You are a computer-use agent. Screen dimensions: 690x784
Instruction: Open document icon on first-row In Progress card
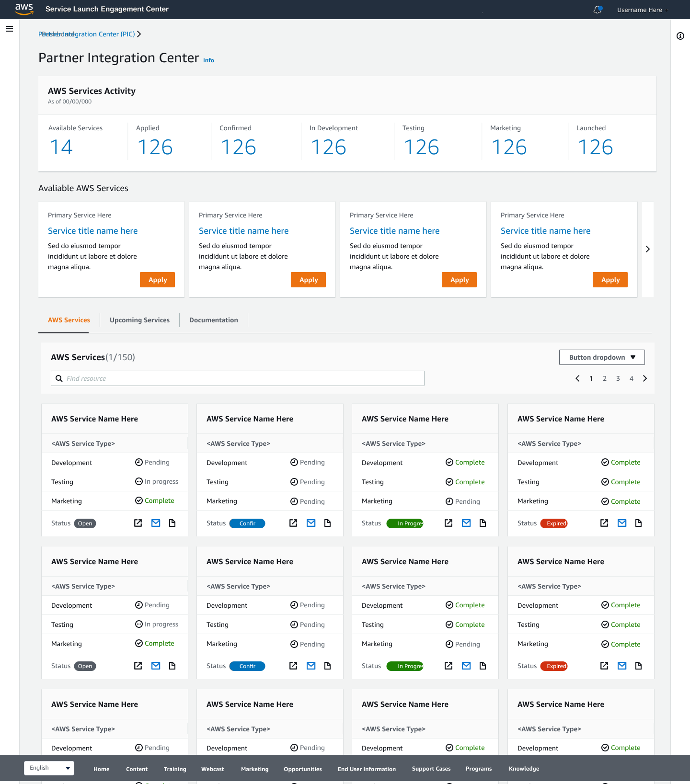coord(483,523)
